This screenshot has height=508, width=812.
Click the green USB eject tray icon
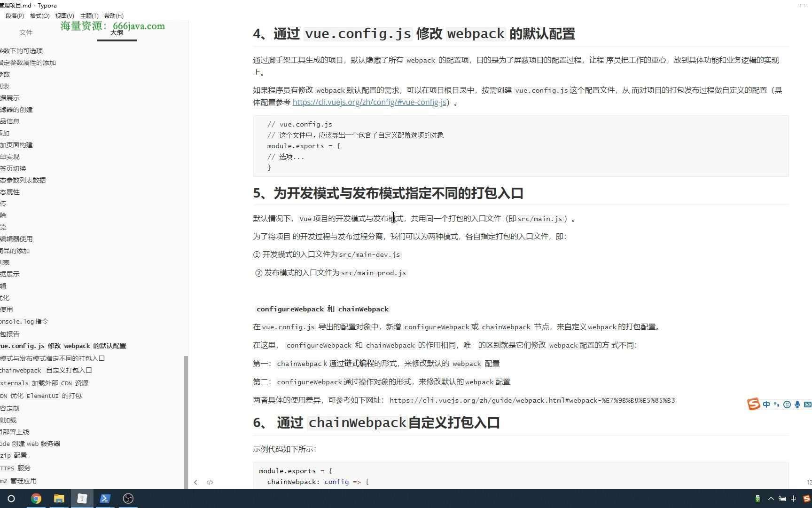[x=757, y=499]
